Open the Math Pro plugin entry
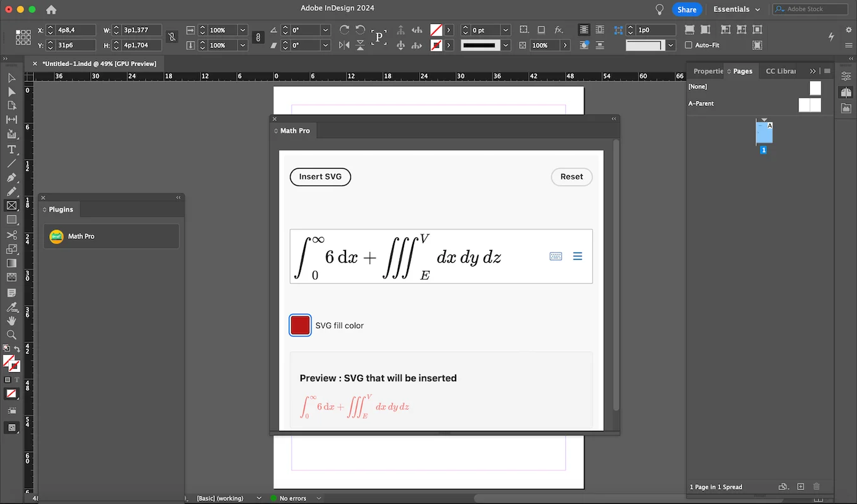 [112, 236]
